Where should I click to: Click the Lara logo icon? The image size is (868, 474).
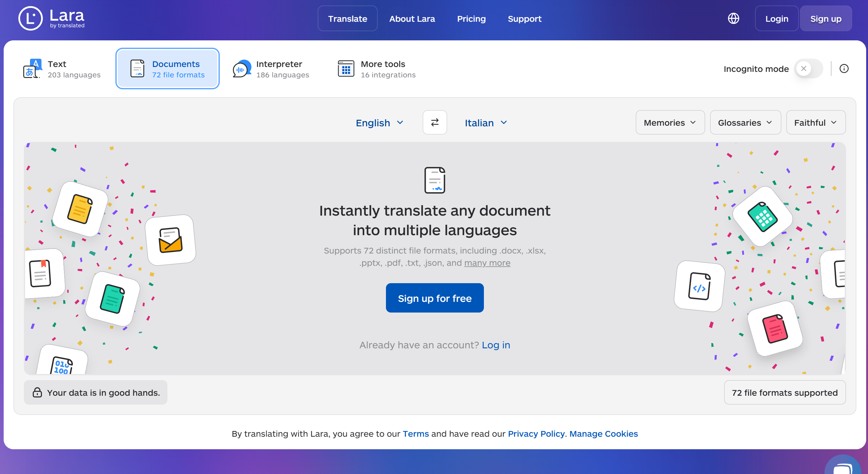(30, 19)
